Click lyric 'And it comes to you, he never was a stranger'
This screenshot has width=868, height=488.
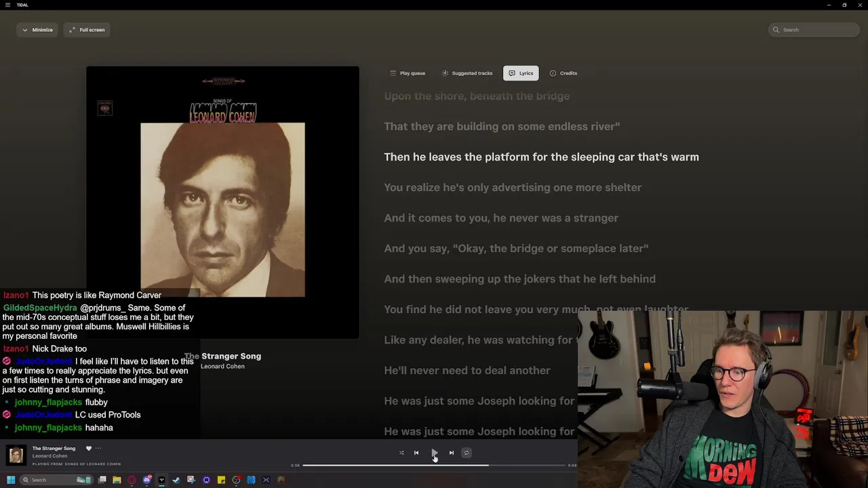tap(501, 218)
